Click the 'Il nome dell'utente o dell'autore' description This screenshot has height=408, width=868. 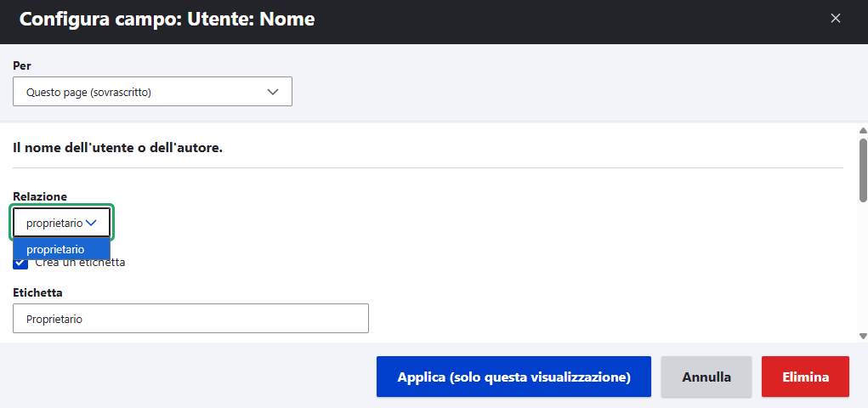(x=117, y=148)
